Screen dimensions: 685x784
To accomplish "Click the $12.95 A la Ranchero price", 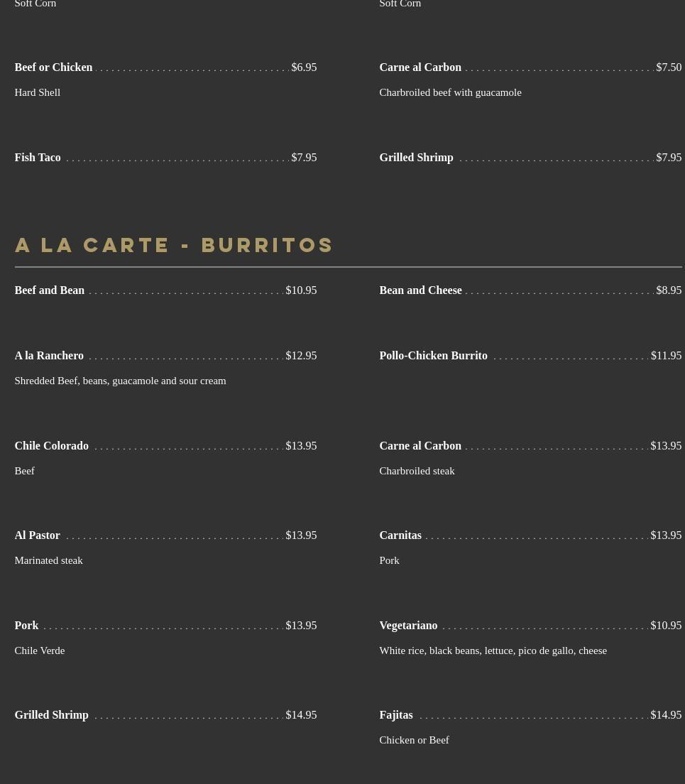I will [x=301, y=356].
